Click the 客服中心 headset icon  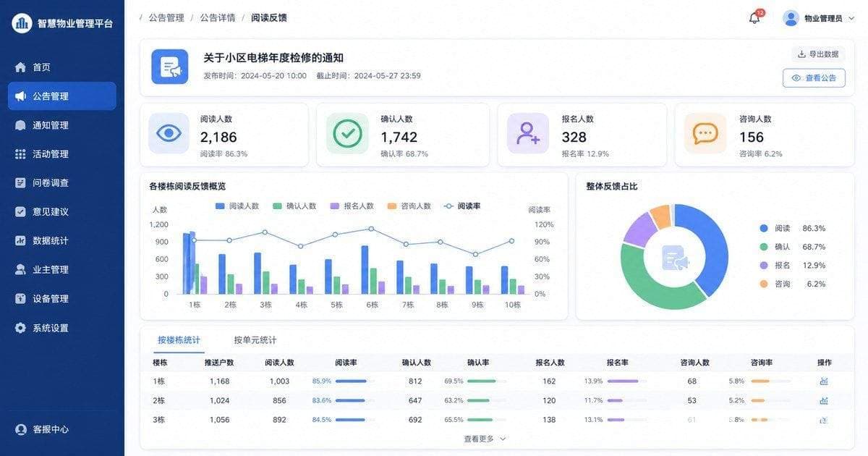pos(20,429)
